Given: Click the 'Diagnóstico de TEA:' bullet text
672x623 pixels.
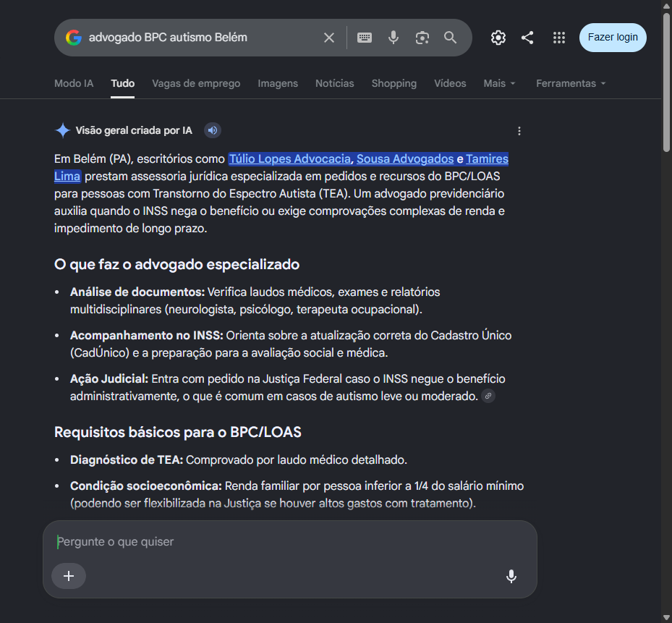Looking at the screenshot, I should tap(127, 460).
